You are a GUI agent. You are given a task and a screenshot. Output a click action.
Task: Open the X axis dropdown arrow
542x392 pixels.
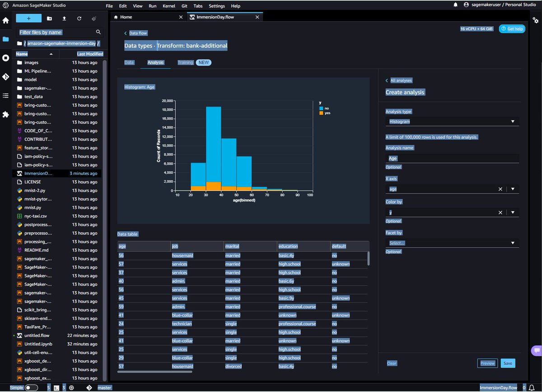[x=513, y=189]
